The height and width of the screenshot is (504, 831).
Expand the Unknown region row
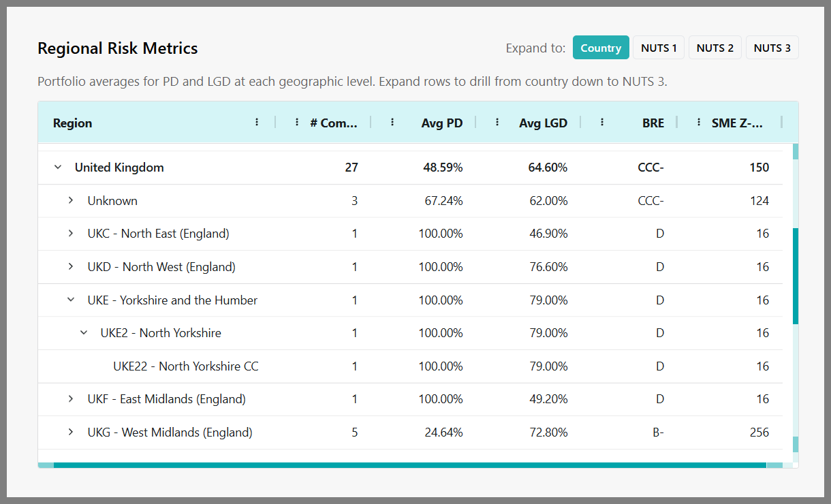(71, 200)
